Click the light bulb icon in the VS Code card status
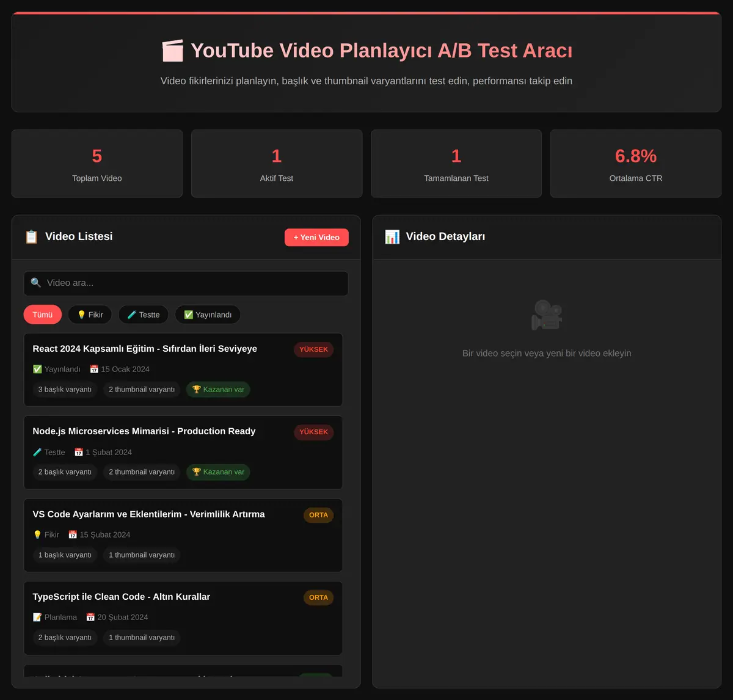This screenshot has width=733, height=700. click(37, 534)
